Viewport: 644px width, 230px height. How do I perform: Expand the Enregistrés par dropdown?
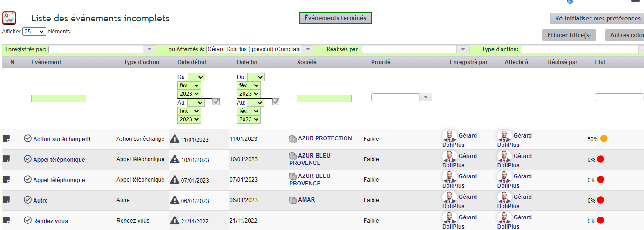150,49
